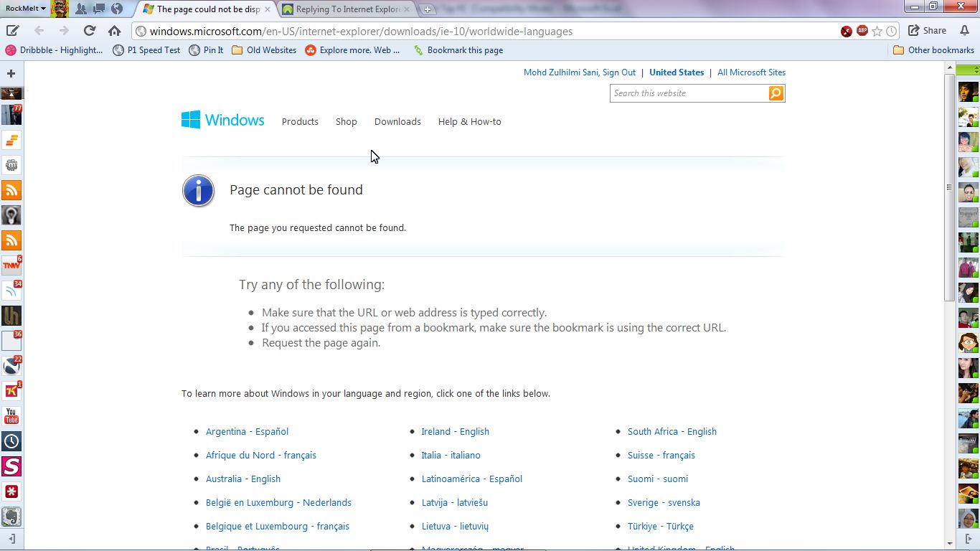The image size is (980, 551).
Task: Go back to the previous page
Action: pyautogui.click(x=39, y=31)
